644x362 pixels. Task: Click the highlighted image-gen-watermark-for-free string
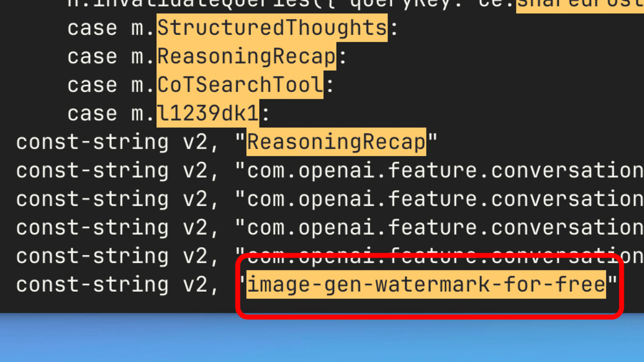tap(426, 284)
